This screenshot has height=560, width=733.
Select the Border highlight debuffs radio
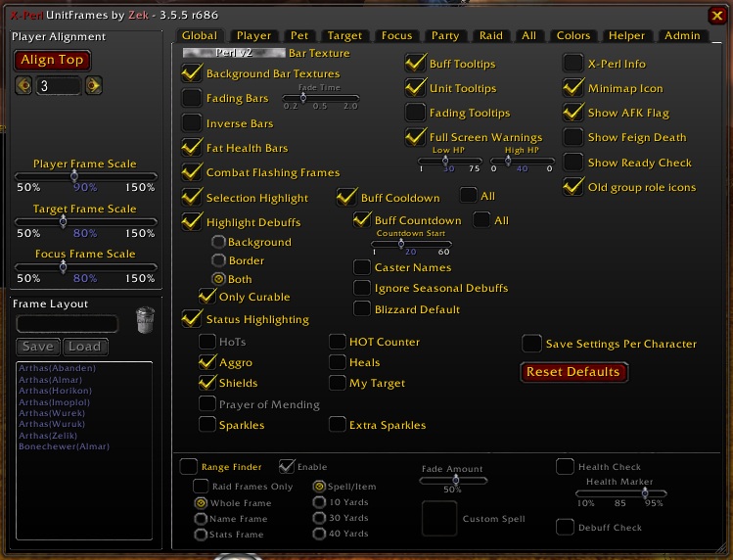[218, 260]
